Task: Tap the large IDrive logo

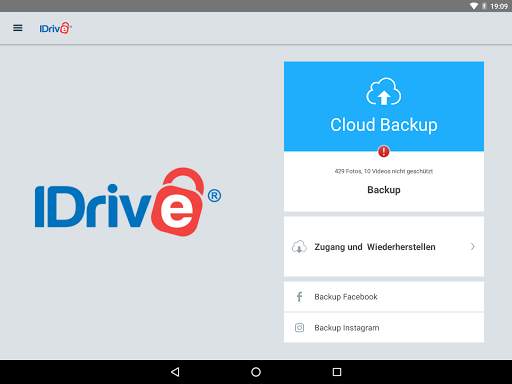Action: (128, 202)
